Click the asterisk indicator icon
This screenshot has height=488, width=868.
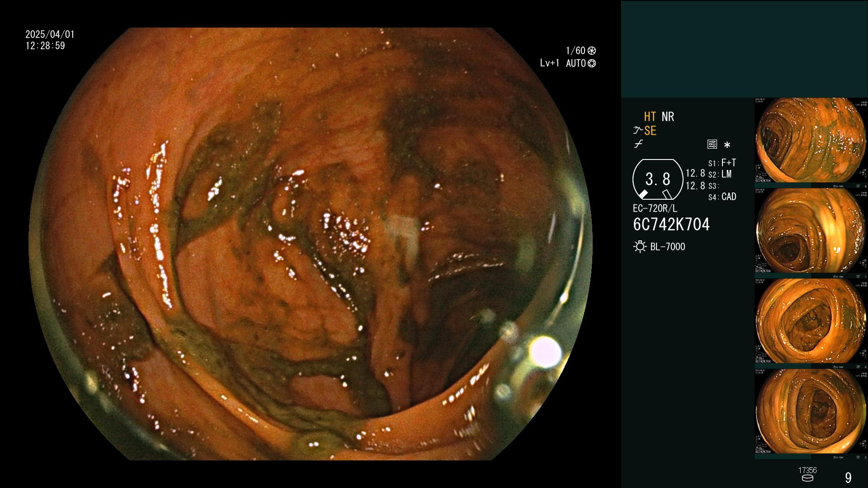[727, 145]
